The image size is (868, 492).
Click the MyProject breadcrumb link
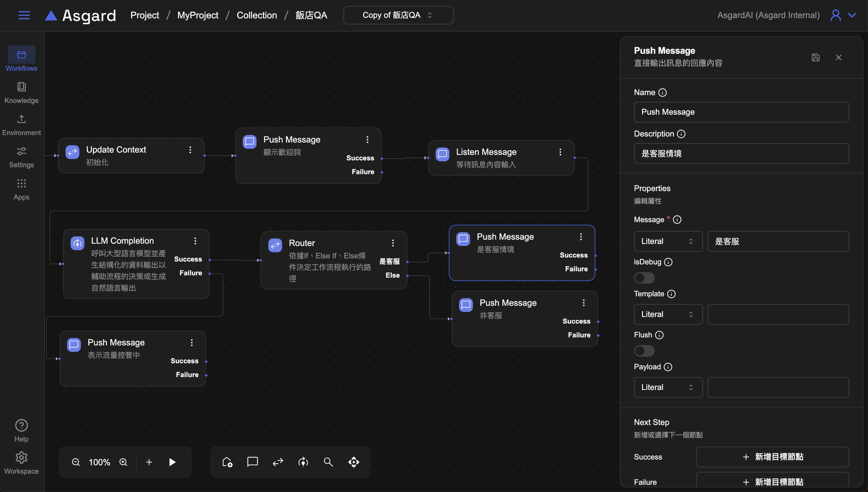coord(198,15)
